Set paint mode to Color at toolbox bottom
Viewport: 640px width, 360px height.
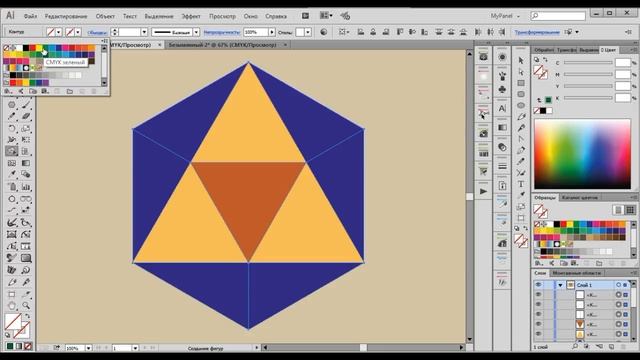(10, 347)
